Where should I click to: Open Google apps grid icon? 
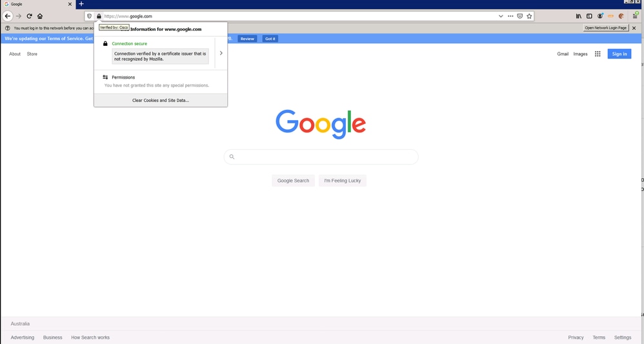click(x=598, y=54)
